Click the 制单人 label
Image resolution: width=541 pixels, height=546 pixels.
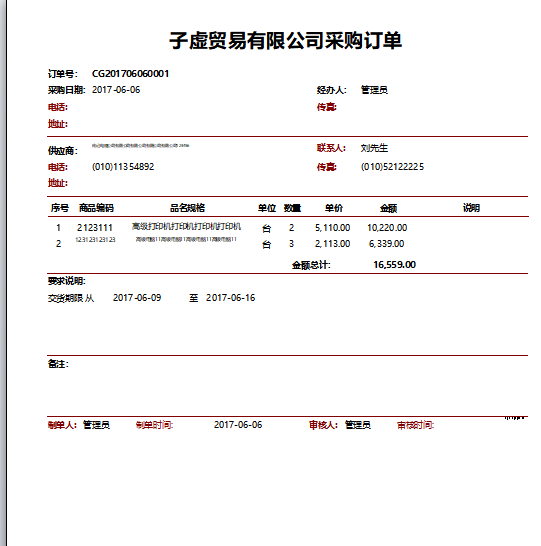click(62, 425)
